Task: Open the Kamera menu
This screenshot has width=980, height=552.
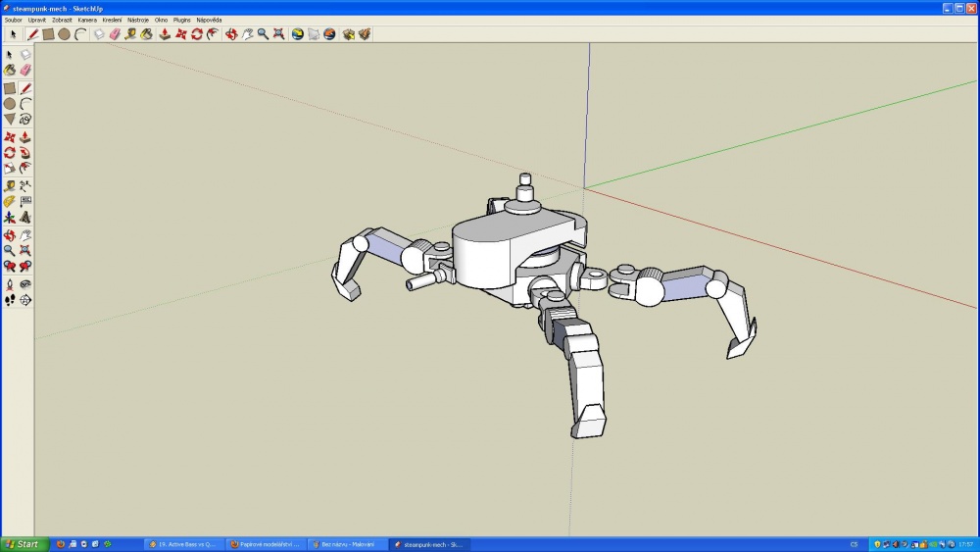Action: [87, 20]
